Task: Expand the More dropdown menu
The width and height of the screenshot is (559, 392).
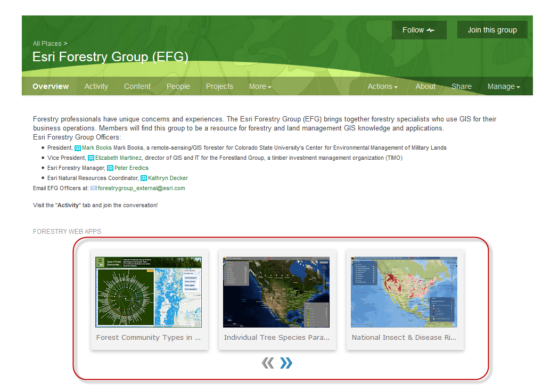Action: [x=260, y=86]
